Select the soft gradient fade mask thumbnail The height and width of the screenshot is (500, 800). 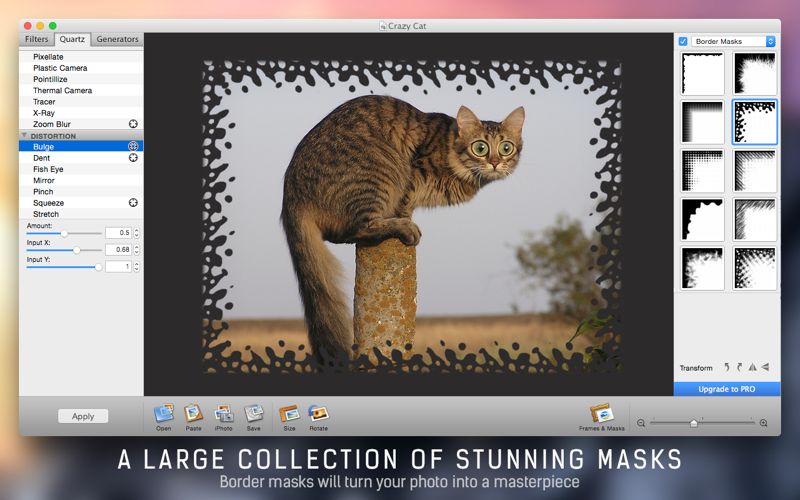click(703, 122)
